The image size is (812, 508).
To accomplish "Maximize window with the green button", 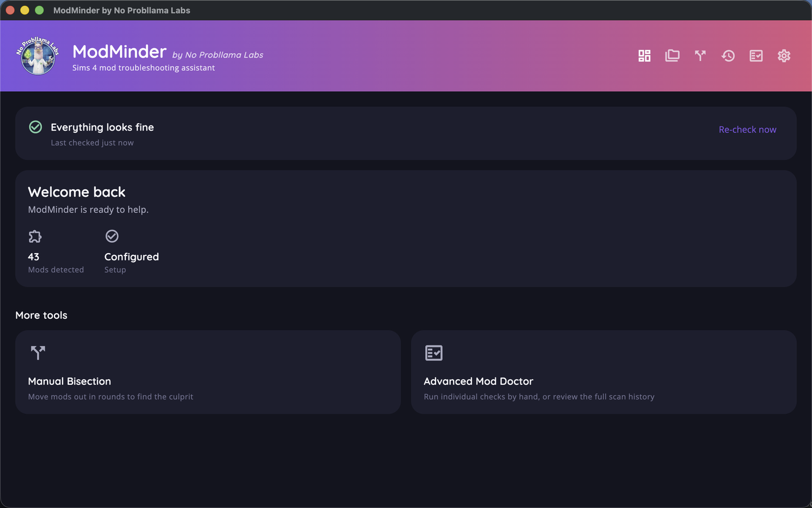I will click(39, 10).
